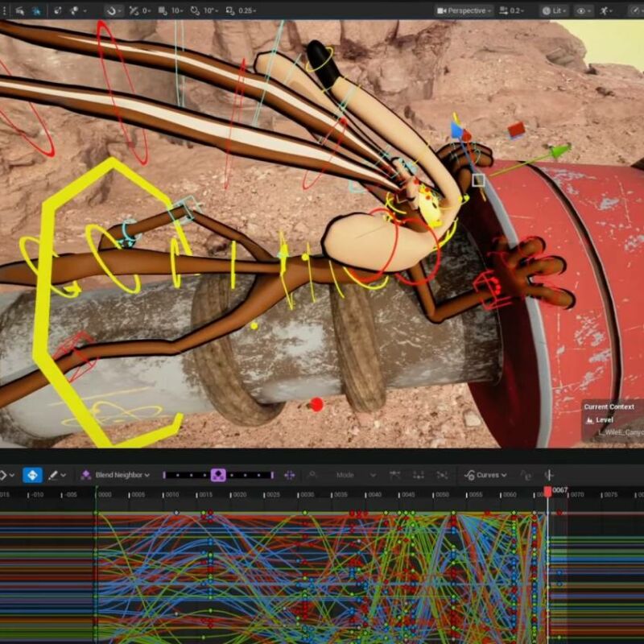Toggle the snap icon labeled 0
644x644 pixels.
click(x=134, y=10)
